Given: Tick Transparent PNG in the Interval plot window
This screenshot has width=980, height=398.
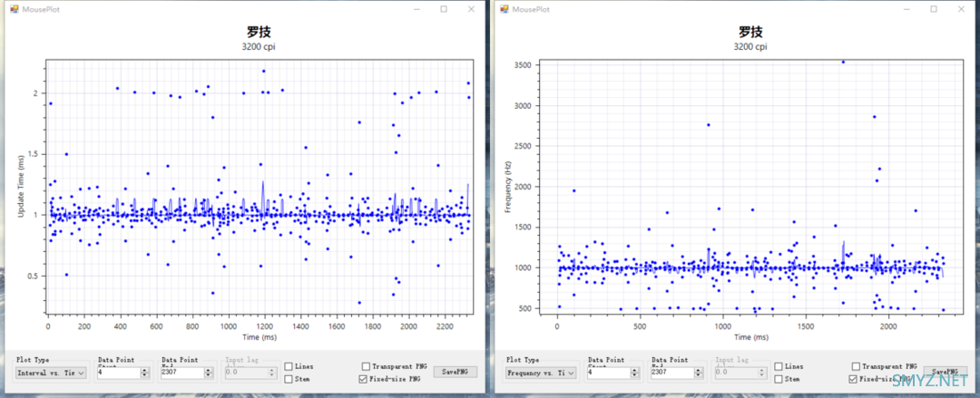Looking at the screenshot, I should (x=366, y=367).
